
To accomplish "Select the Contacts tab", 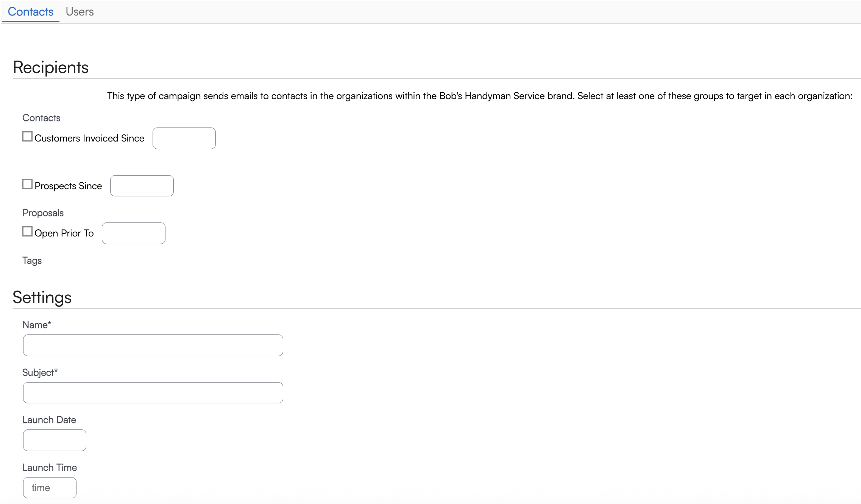I will [30, 12].
